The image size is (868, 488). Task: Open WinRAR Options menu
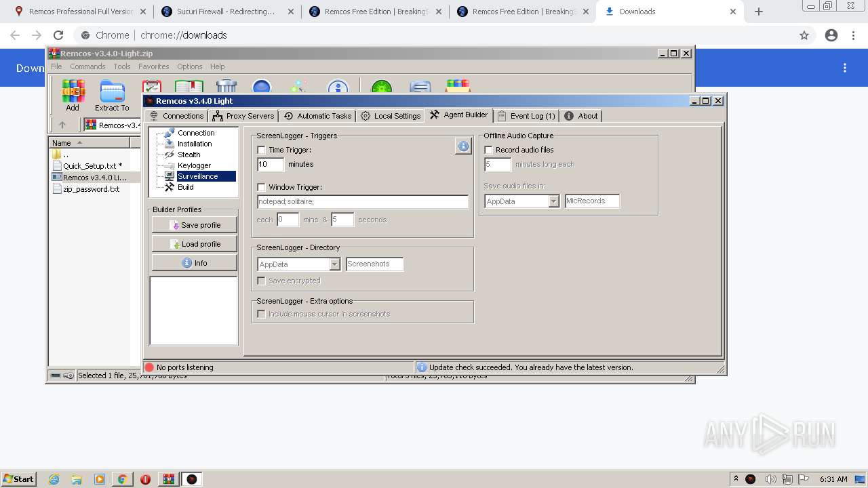tap(190, 66)
